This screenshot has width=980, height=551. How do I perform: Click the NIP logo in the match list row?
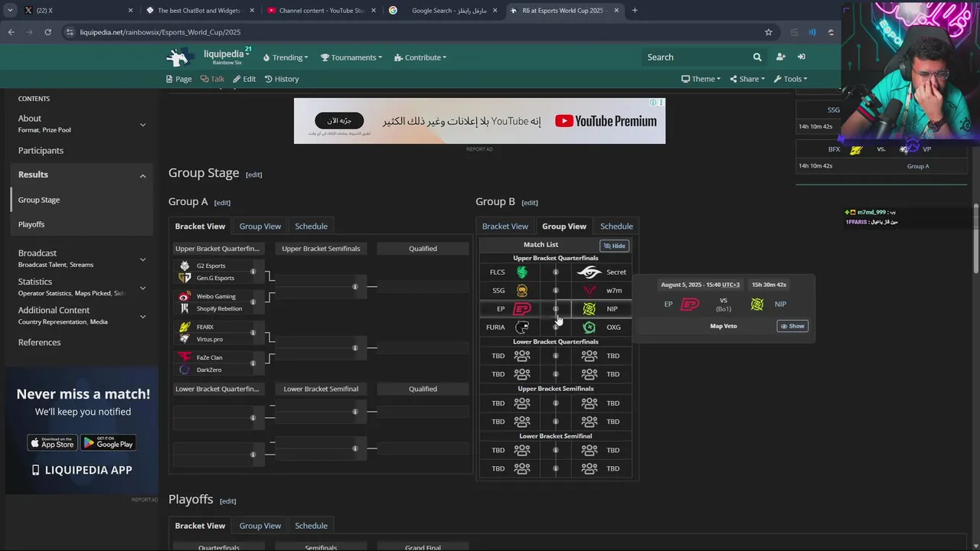click(589, 308)
